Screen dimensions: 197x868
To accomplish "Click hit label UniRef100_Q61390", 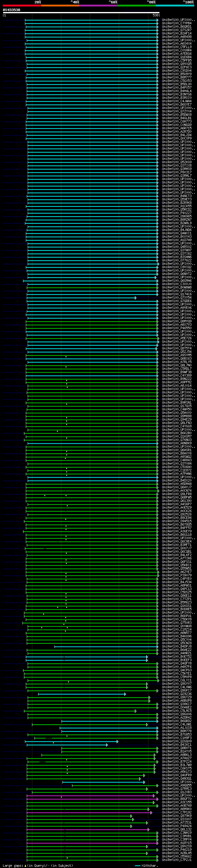I will [177, 501].
